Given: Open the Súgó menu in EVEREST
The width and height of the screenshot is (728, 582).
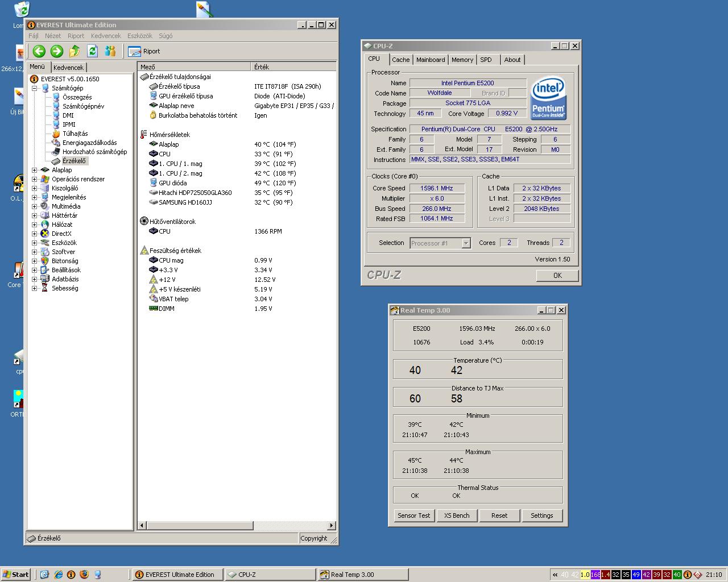Looking at the screenshot, I should pyautogui.click(x=165, y=36).
